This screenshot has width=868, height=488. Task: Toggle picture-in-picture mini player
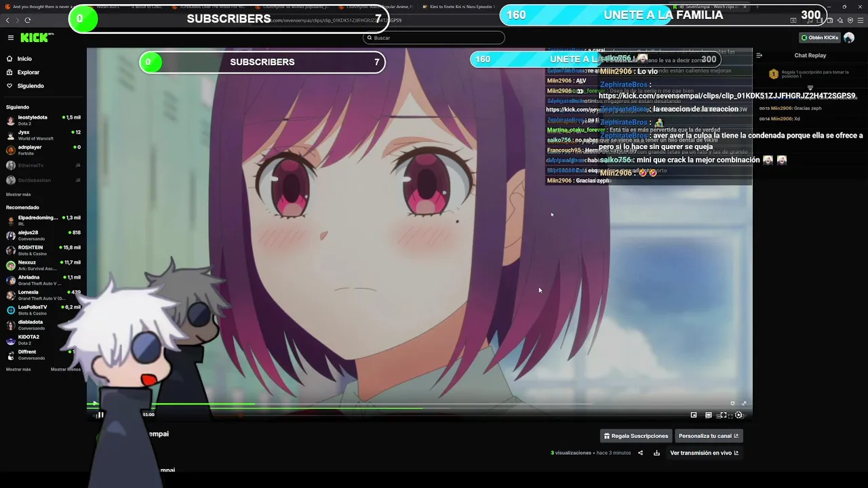[x=694, y=415]
